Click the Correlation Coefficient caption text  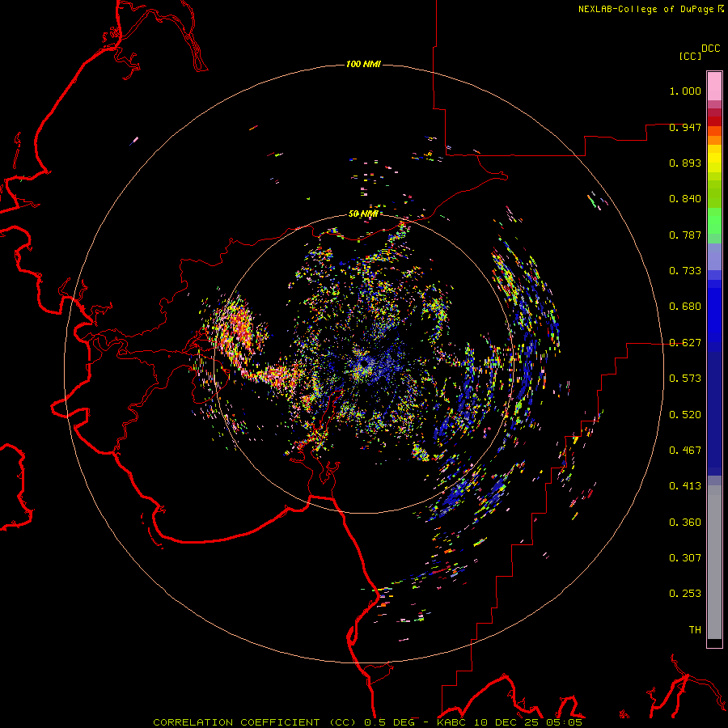click(367, 722)
